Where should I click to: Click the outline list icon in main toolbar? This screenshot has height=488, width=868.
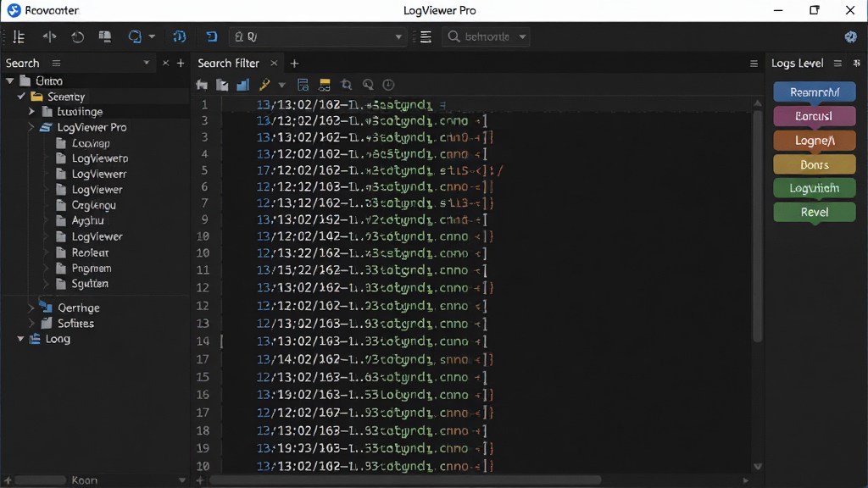coord(19,37)
